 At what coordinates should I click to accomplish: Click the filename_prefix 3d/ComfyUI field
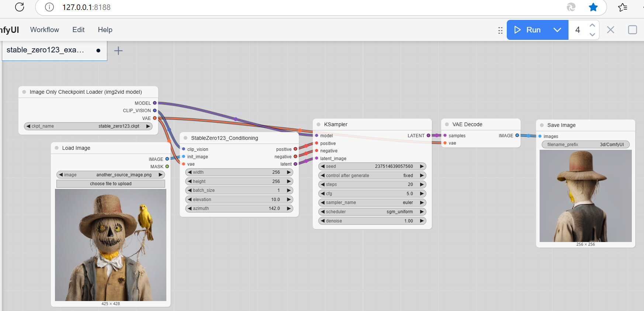coord(586,145)
